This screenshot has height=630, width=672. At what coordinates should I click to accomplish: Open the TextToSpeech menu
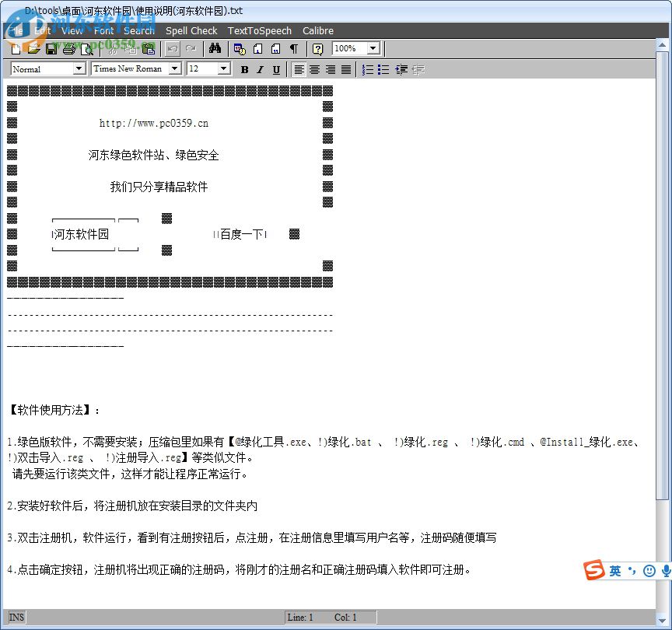[259, 31]
